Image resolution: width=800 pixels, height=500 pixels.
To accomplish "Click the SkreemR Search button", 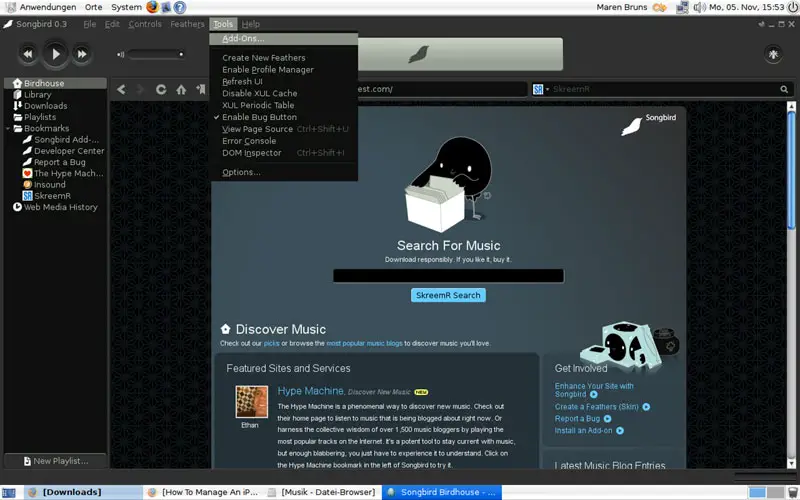I will (448, 295).
